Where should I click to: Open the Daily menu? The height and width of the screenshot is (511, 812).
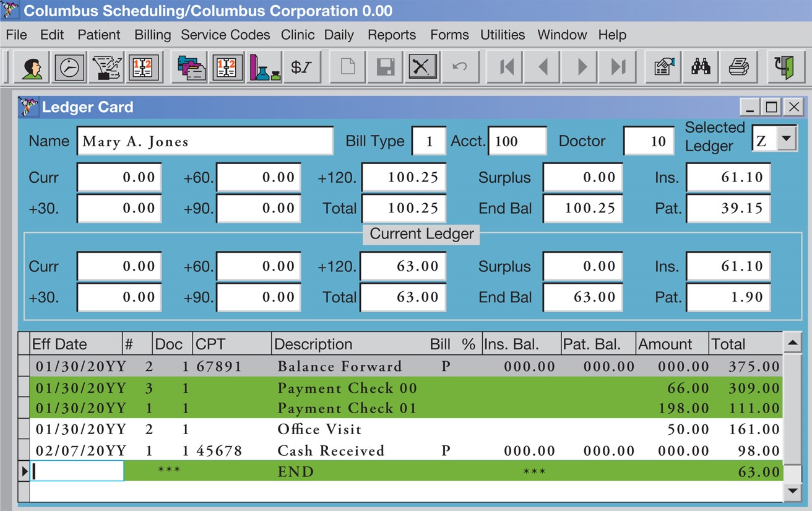point(339,35)
